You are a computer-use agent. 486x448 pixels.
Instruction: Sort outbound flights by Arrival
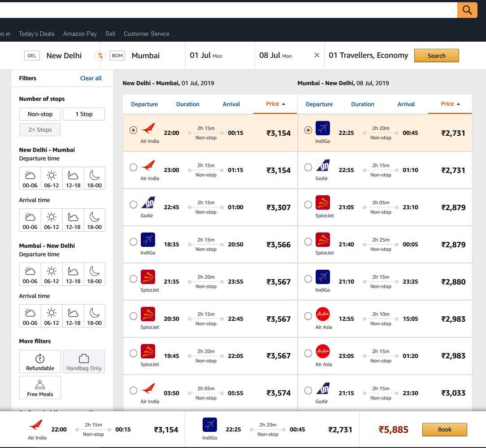231,104
